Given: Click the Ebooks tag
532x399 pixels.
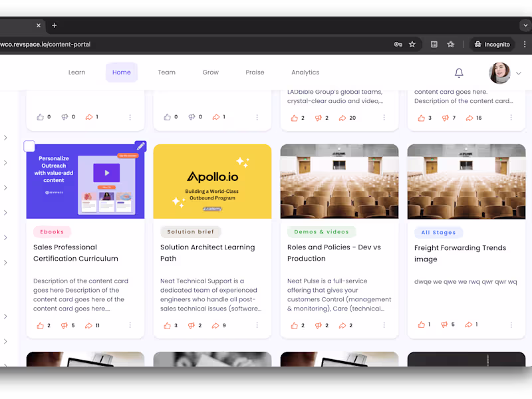Looking at the screenshot, I should (52, 232).
